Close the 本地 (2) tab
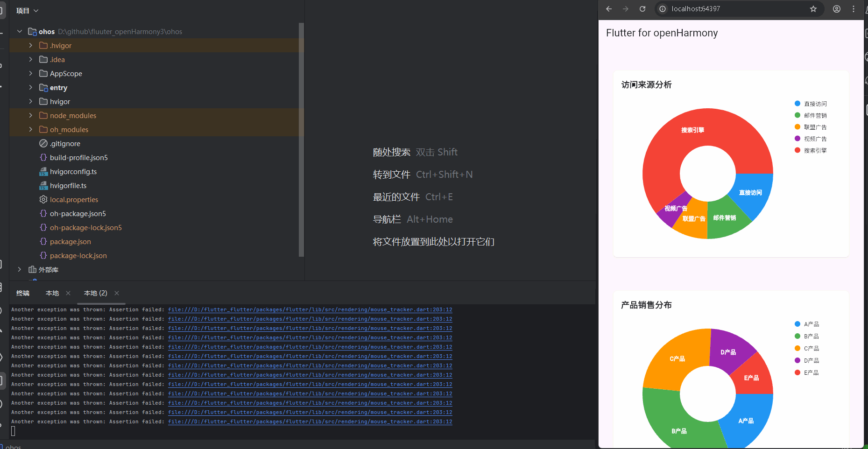This screenshot has height=449, width=868. pos(116,293)
